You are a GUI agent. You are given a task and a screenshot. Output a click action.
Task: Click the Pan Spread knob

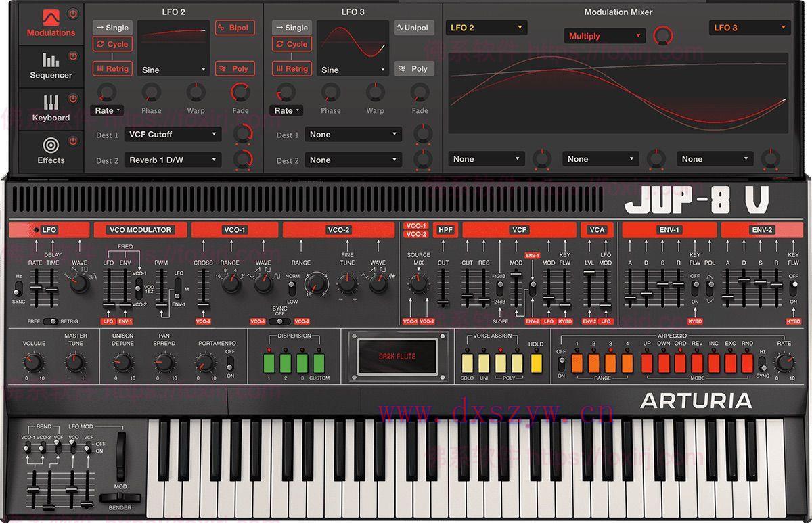coord(164,363)
